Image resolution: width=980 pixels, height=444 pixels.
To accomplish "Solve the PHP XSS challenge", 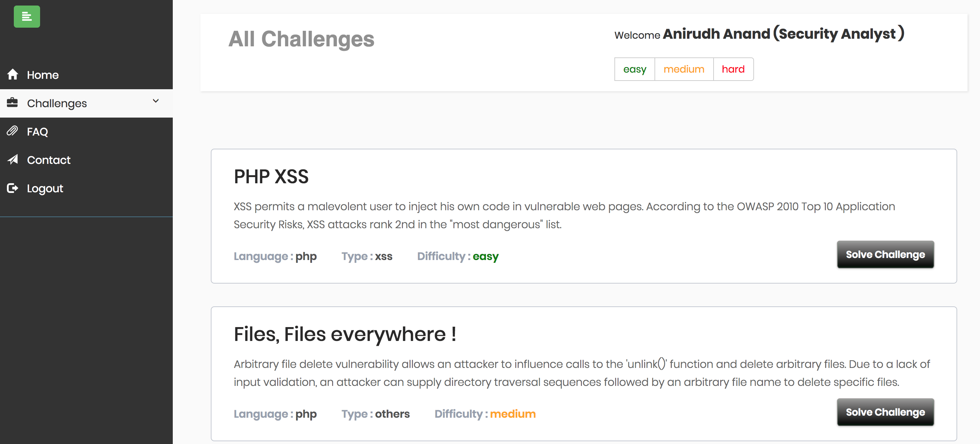I will coord(885,255).
